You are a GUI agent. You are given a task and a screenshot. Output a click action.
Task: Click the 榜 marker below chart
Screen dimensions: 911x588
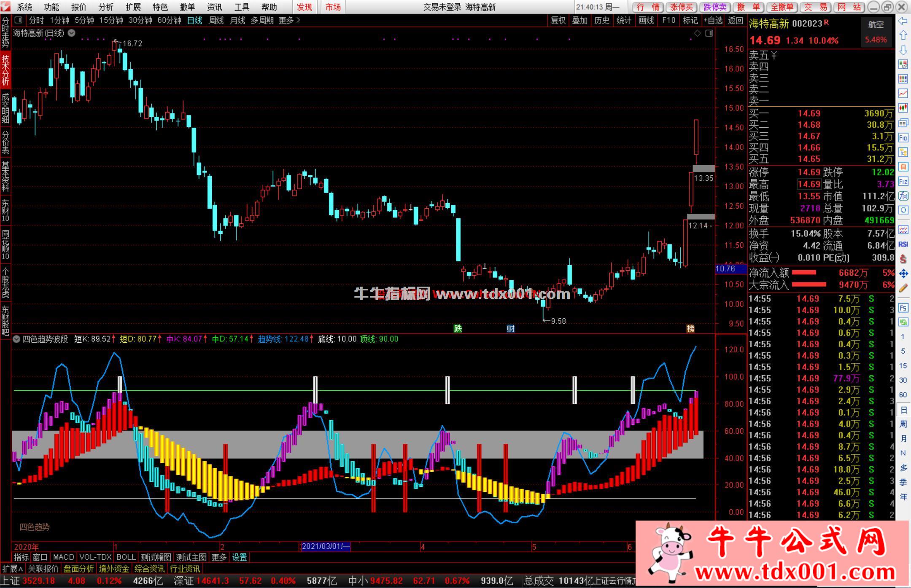point(690,328)
